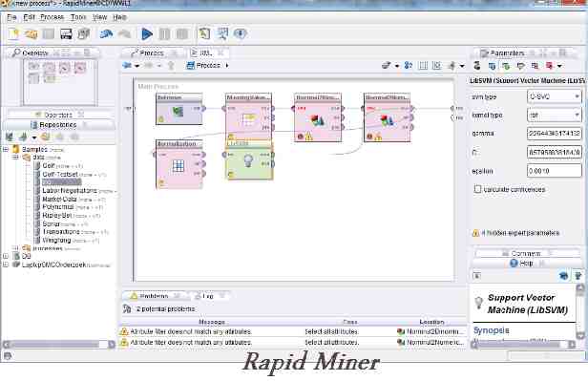Viewport: 588px width, 381px height.
Task: Open the svm type dropdown
Action: tap(555, 96)
